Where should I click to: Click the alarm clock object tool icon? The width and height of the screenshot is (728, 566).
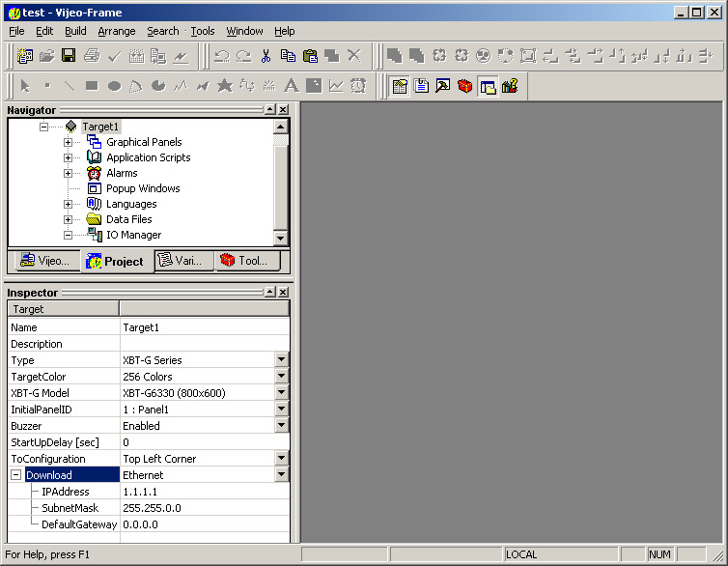click(358, 85)
